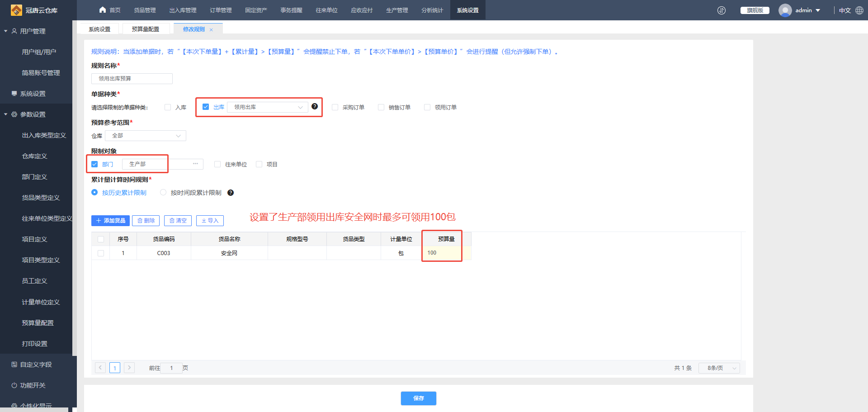The width and height of the screenshot is (868, 412).
Task: Uncheck the 部门 restriction checkbox
Action: [94, 164]
